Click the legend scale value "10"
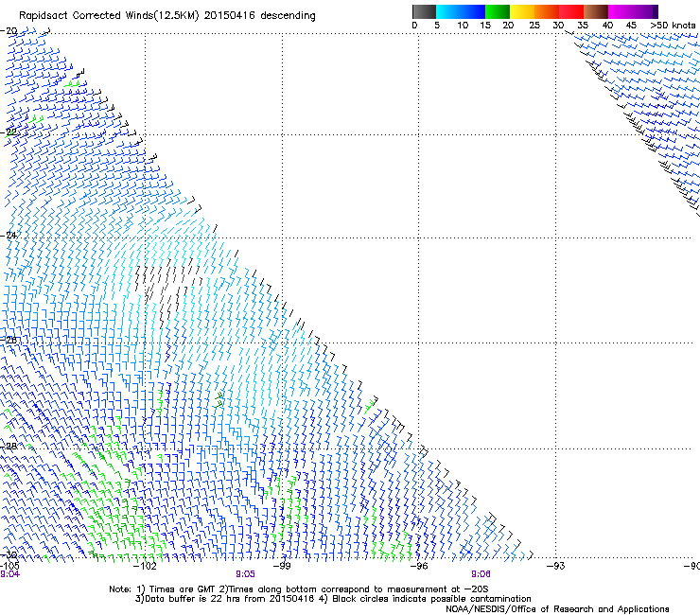Screen dimensions: 700x615 [463, 26]
